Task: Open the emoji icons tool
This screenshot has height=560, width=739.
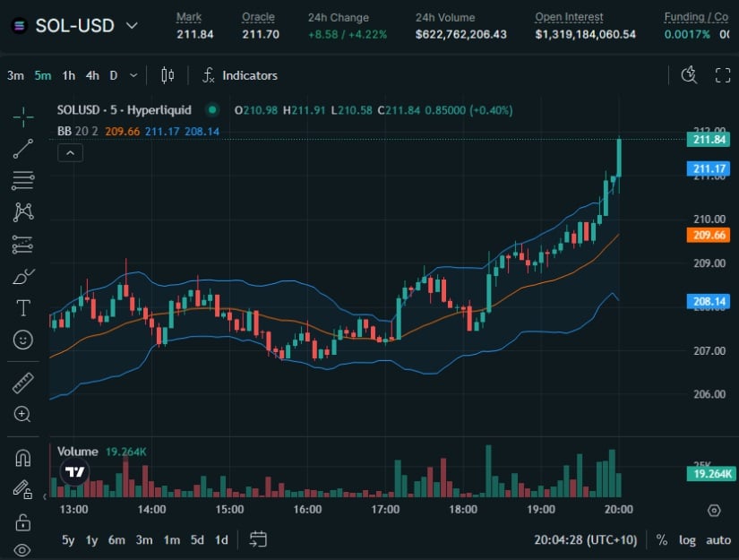Action: tap(23, 340)
